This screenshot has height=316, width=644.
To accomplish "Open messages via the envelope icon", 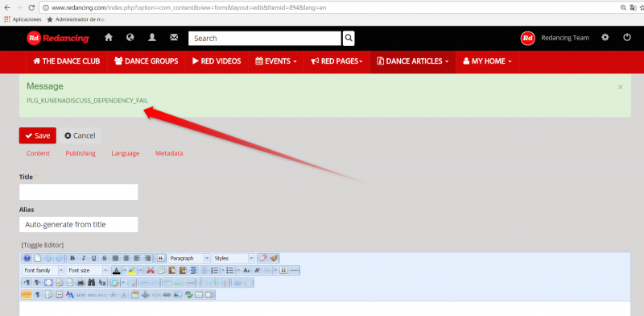I will (174, 37).
